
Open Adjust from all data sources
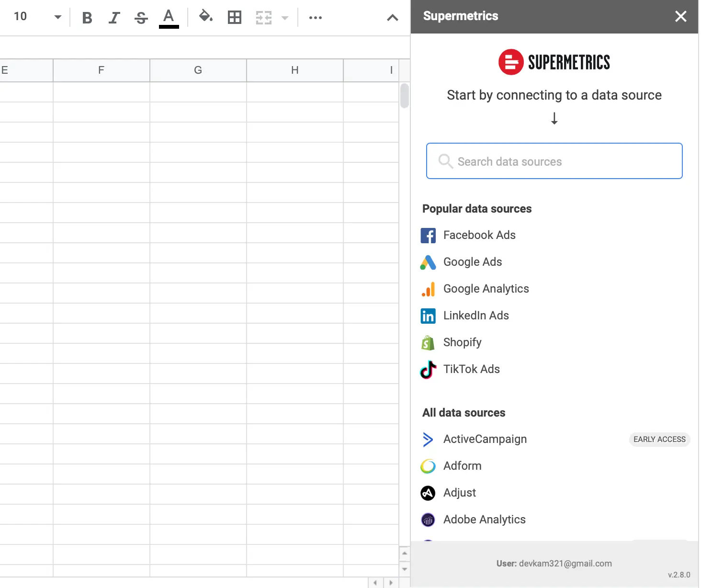460,493
